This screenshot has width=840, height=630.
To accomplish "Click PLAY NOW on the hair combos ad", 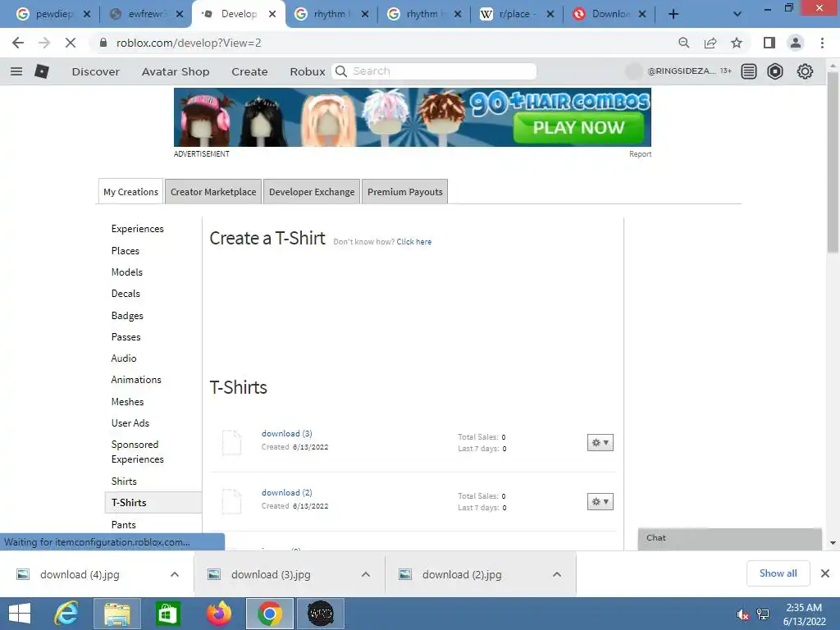I will [578, 127].
